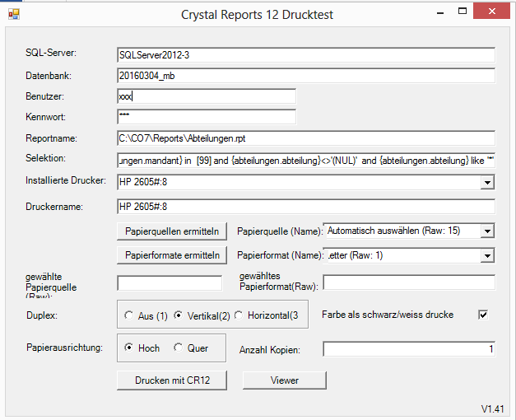Click Papierformate ermitteln button
Screen dimensions: 516x420
click(172, 256)
